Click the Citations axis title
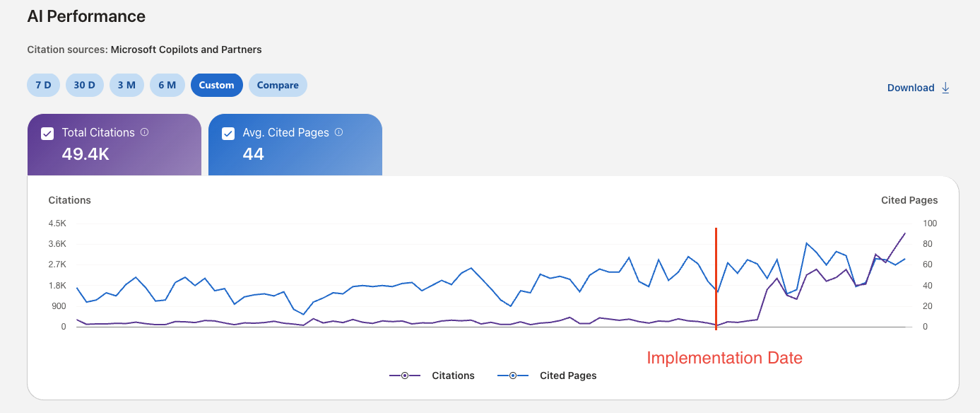980x413 pixels. (x=70, y=200)
